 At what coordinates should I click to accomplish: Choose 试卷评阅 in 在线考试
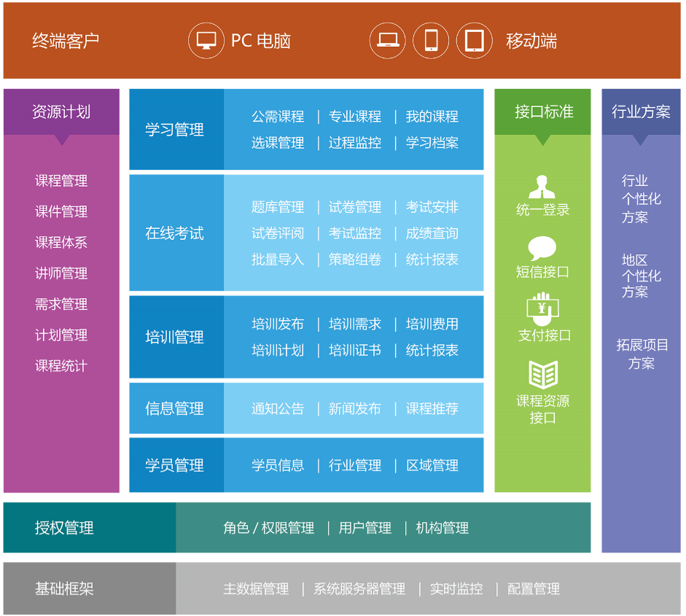coord(278,233)
